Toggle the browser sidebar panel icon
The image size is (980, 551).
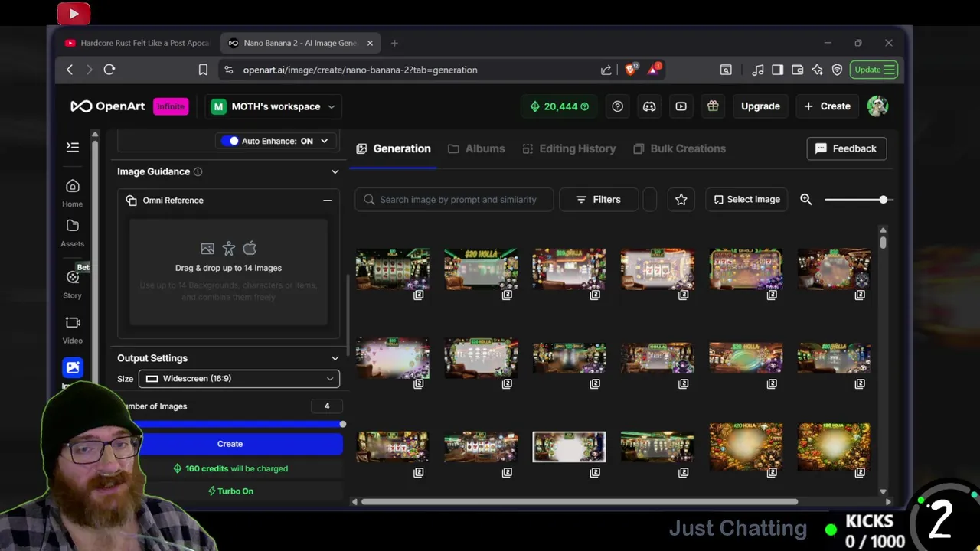coord(778,70)
